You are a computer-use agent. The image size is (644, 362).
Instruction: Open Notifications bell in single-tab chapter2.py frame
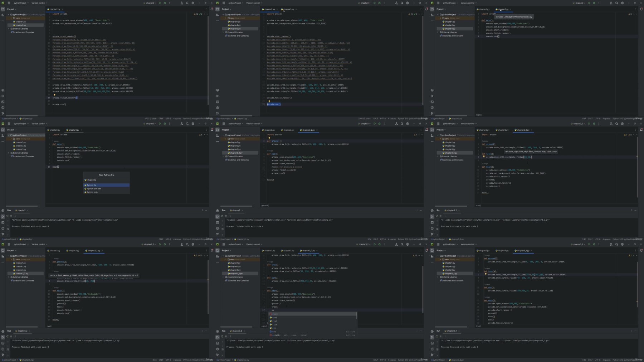(212, 9)
